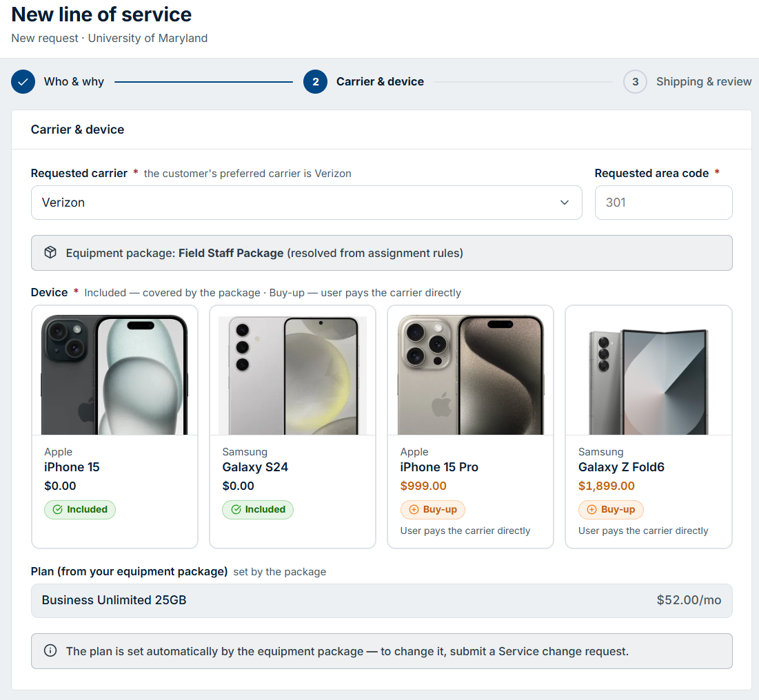Click the Carrier & device panel header
This screenshot has height=700, width=759.
[x=77, y=130]
